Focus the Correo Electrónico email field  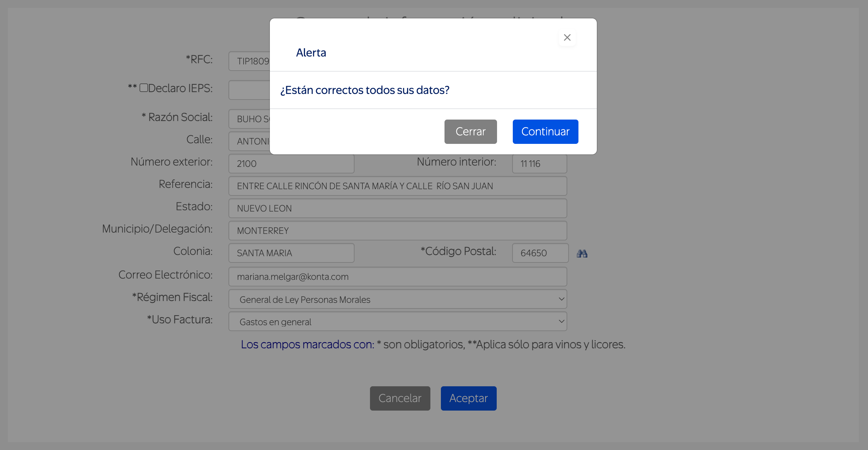tap(397, 277)
